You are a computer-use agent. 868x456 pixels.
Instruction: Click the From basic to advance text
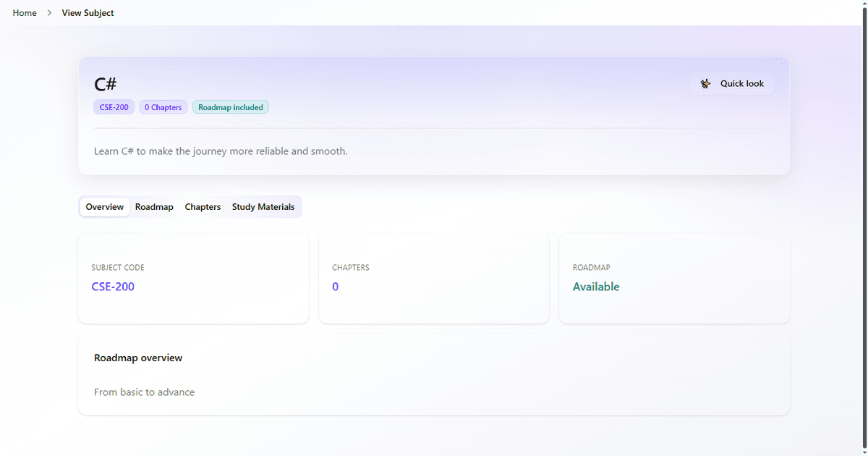point(144,392)
